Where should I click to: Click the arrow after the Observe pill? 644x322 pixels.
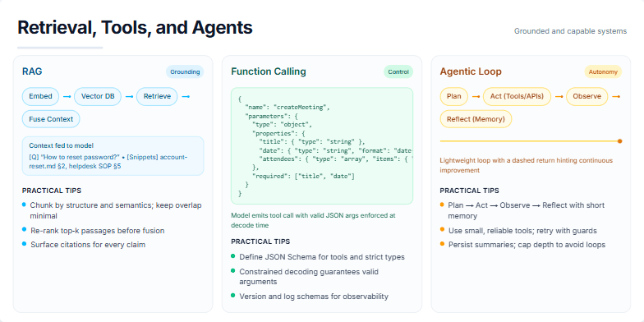point(616,97)
